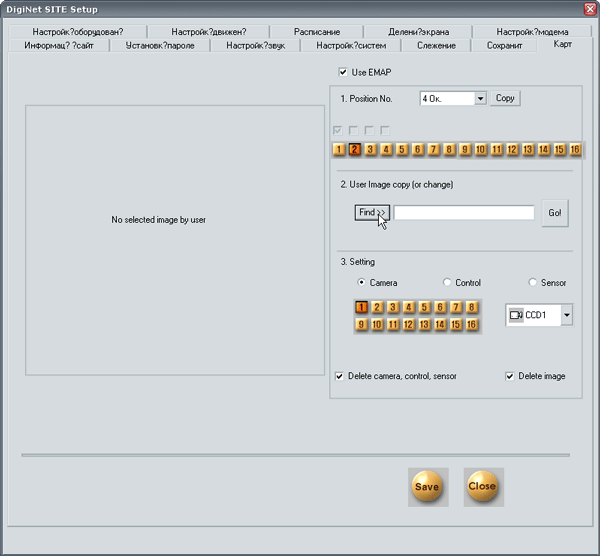
Task: Click the round Save button
Action: 427,486
